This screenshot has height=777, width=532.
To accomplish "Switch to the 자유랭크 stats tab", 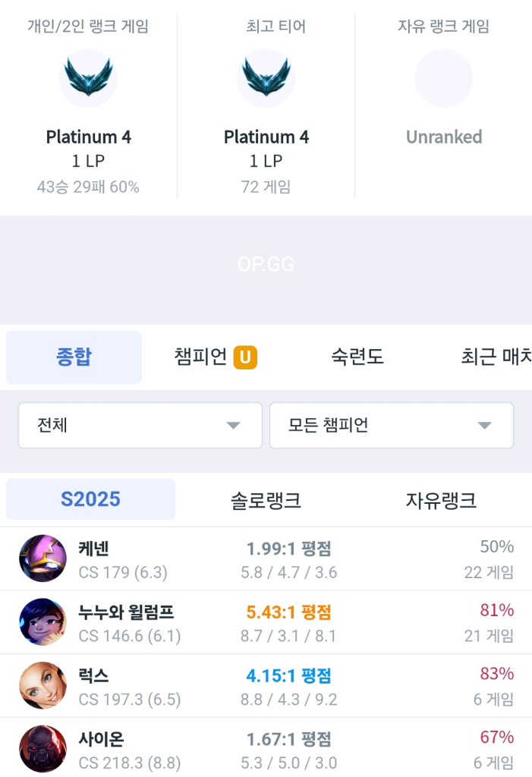I will (441, 500).
